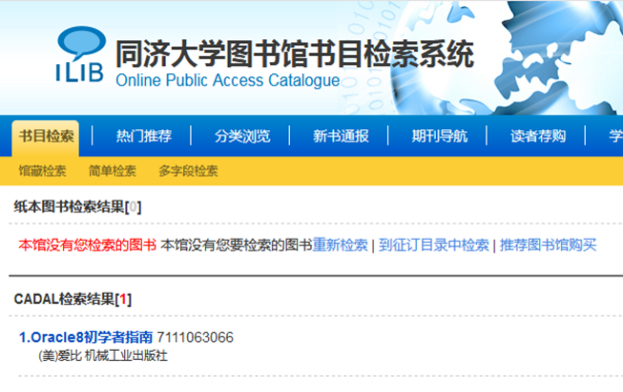The image size is (623, 392).
Task: Open the 读者荐购 tab
Action: click(538, 136)
